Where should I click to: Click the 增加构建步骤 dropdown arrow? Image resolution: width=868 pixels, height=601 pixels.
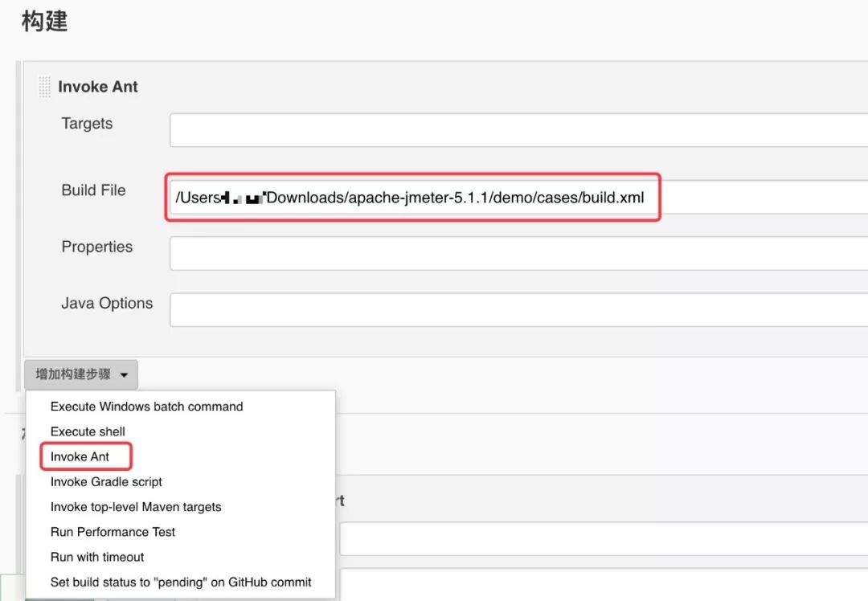tap(124, 374)
